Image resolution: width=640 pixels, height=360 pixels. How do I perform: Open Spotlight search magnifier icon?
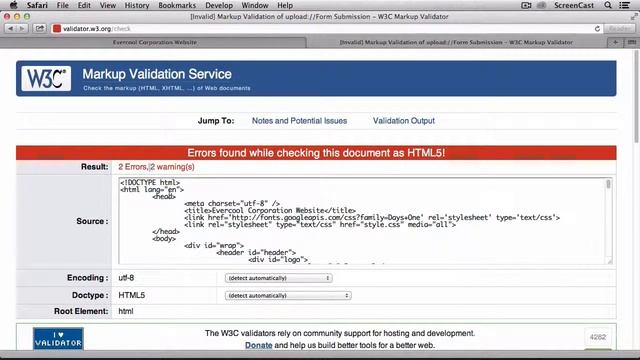(x=608, y=5)
